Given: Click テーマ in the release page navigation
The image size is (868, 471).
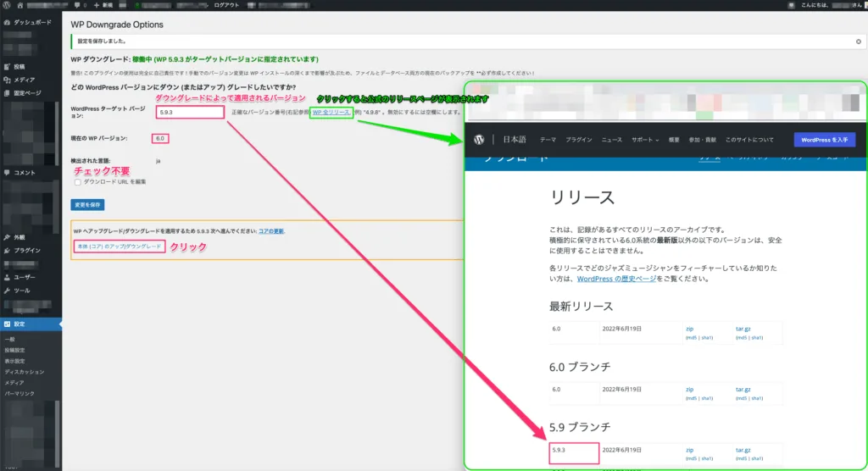Looking at the screenshot, I should point(548,140).
